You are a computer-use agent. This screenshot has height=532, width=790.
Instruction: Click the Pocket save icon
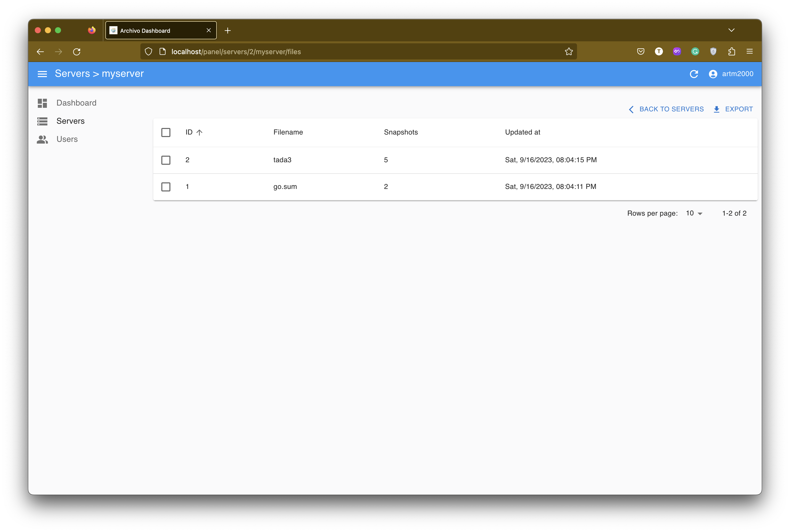tap(640, 52)
